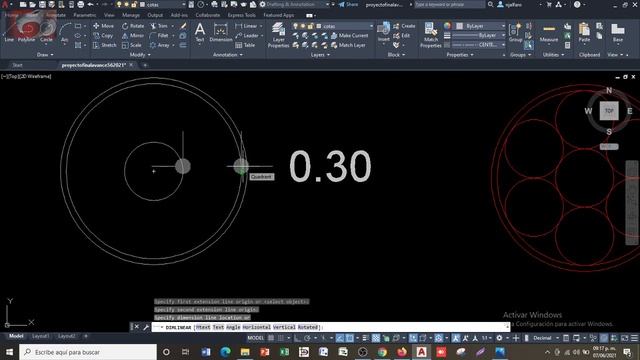The image size is (640, 360).
Task: Select the Rotate tool
Action: [133, 26]
